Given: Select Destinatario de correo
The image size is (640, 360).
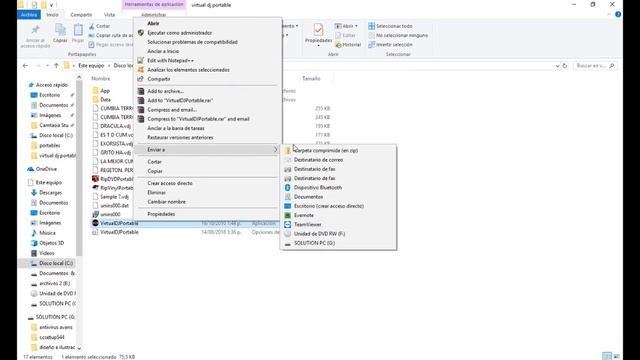Looking at the screenshot, I should pos(318,160).
